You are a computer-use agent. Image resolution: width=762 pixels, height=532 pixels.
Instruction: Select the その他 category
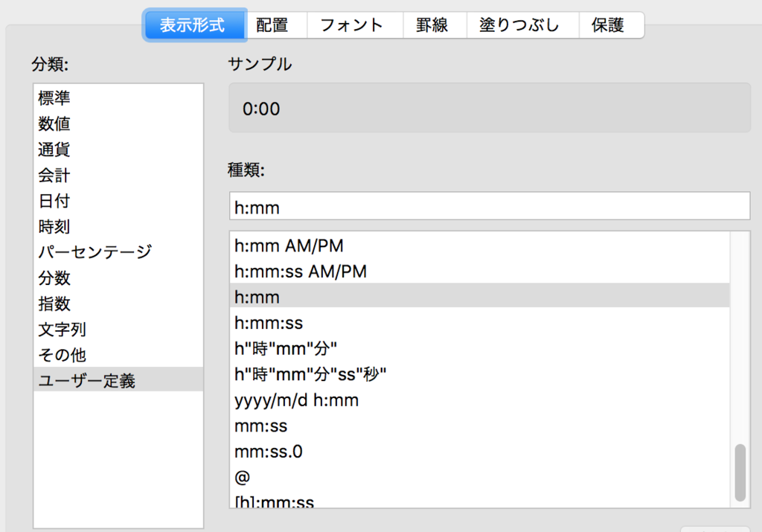[x=118, y=355]
